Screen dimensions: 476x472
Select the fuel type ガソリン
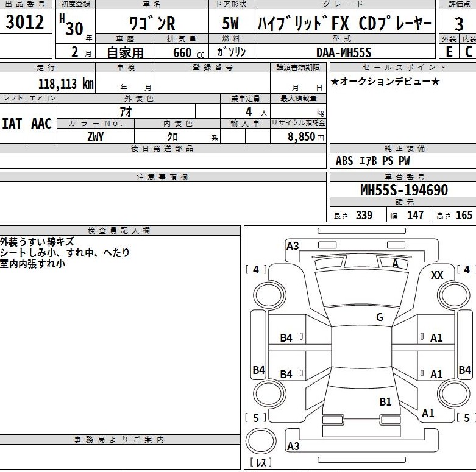pyautogui.click(x=232, y=52)
